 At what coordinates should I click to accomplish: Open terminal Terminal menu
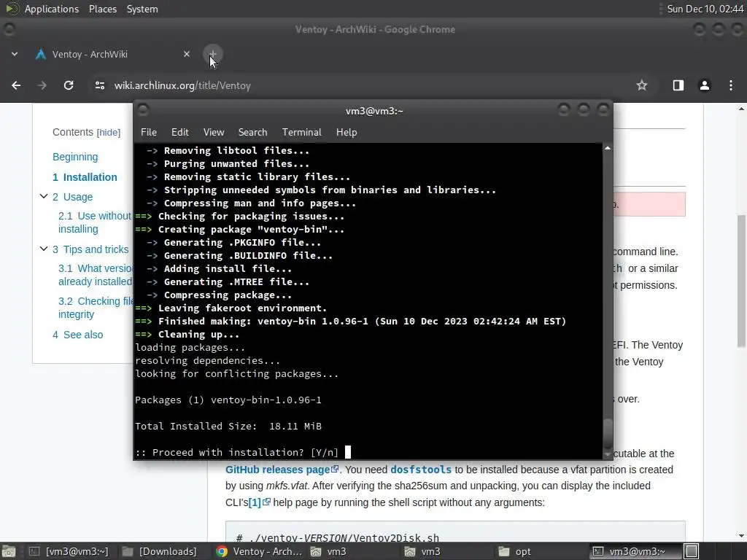point(301,133)
